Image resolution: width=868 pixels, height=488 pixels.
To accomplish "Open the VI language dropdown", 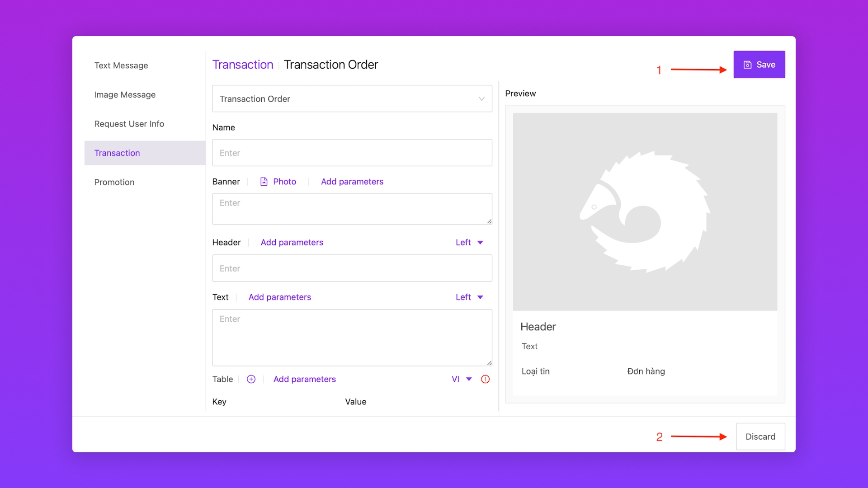I will point(462,379).
